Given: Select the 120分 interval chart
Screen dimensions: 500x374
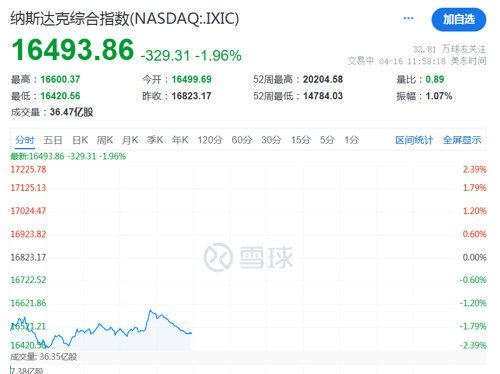Looking at the screenshot, I should pyautogui.click(x=210, y=140).
